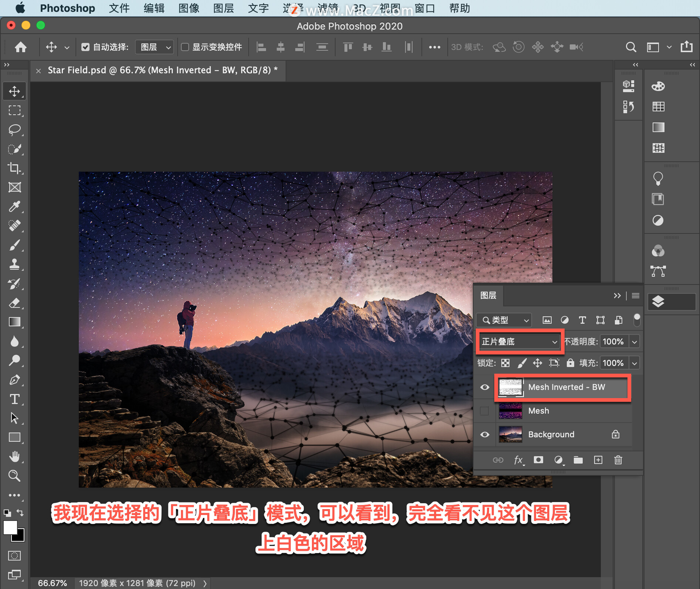The height and width of the screenshot is (589, 700).
Task: Enable the 显示变换控件 checkbox
Action: pos(185,47)
